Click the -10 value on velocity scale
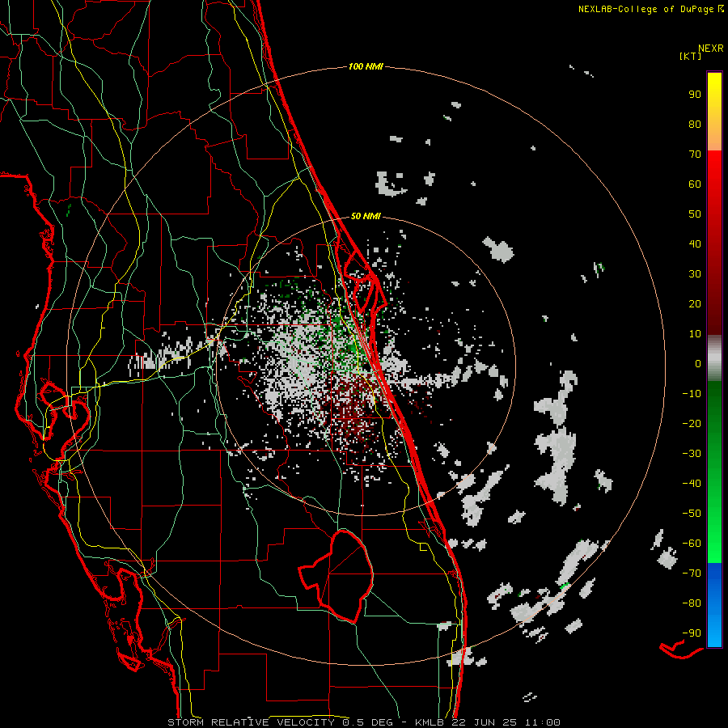 692,394
